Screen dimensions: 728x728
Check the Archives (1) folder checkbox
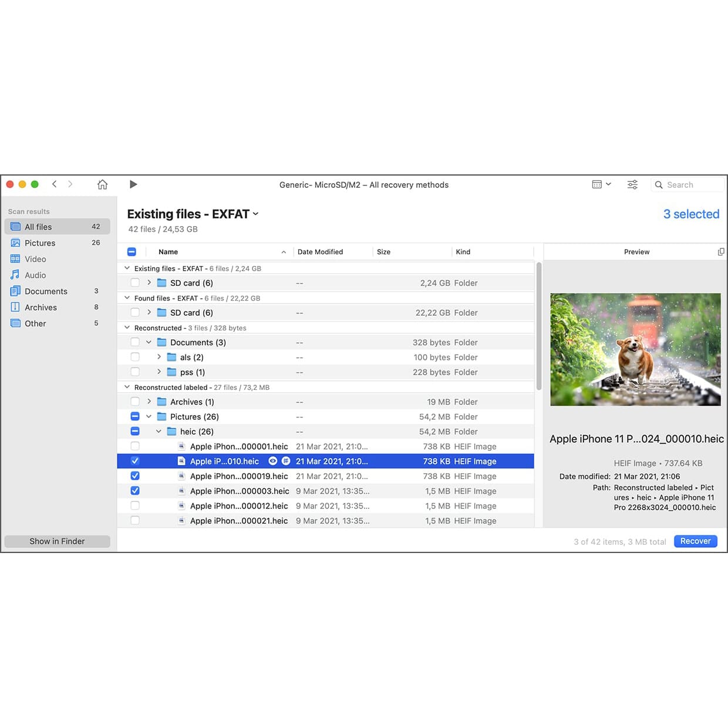(x=135, y=402)
